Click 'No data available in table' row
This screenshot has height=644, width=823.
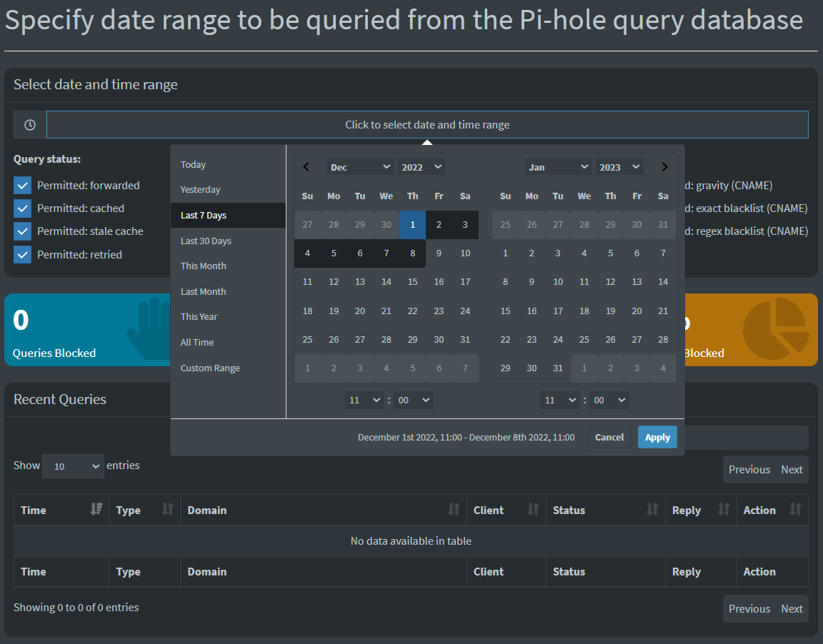[411, 541]
